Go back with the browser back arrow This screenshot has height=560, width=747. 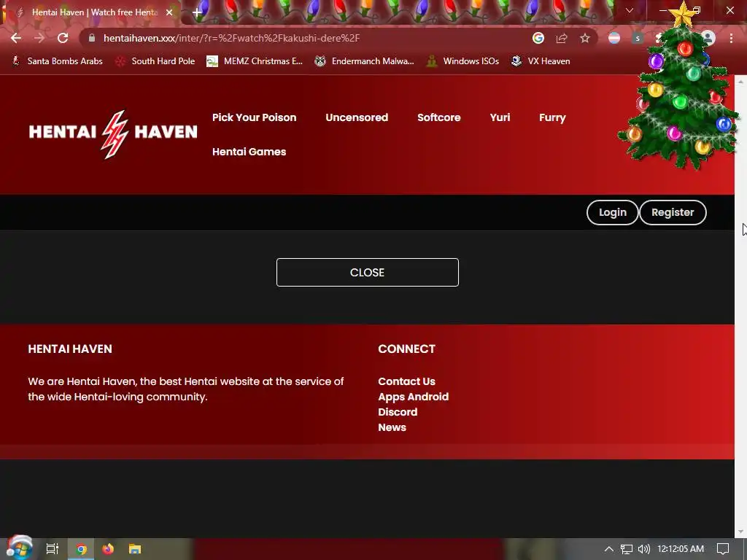click(x=16, y=38)
